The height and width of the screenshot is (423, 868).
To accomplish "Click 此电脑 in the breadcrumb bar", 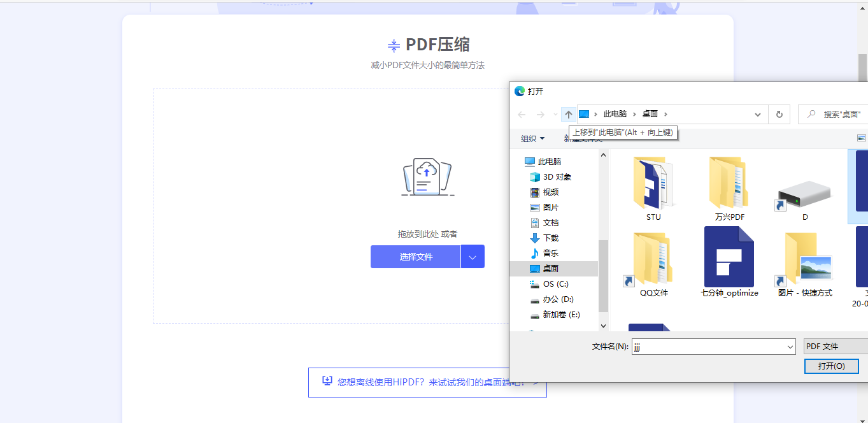I will point(615,113).
